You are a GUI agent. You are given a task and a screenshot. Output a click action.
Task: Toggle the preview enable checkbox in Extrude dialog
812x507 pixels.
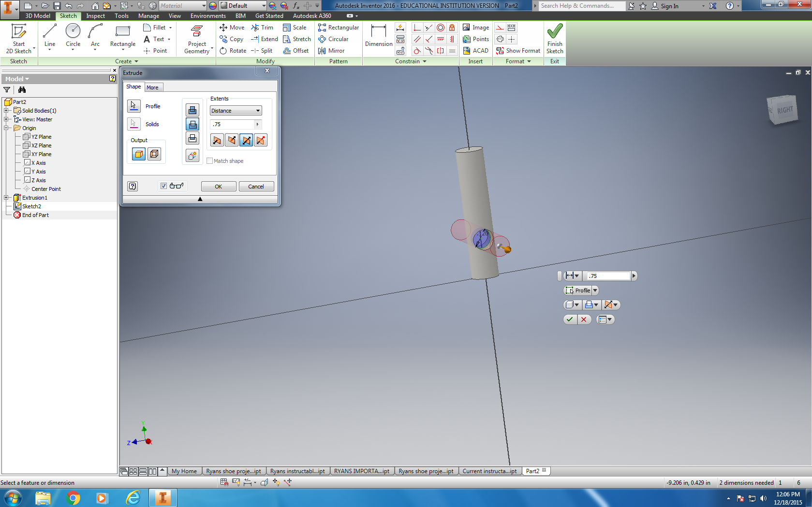(164, 186)
